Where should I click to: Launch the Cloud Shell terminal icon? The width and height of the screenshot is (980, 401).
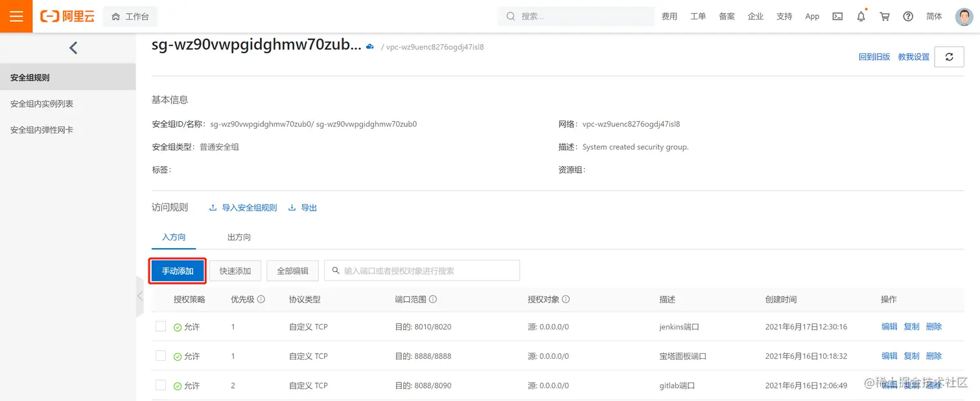[837, 16]
